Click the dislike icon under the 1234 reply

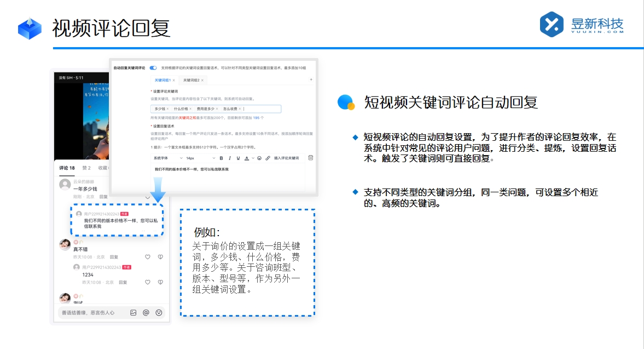click(159, 282)
